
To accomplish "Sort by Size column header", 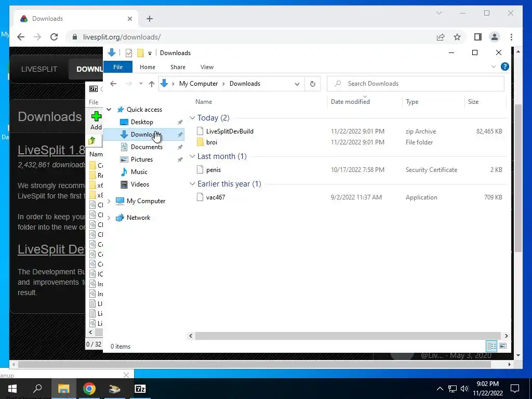I will point(473,102).
